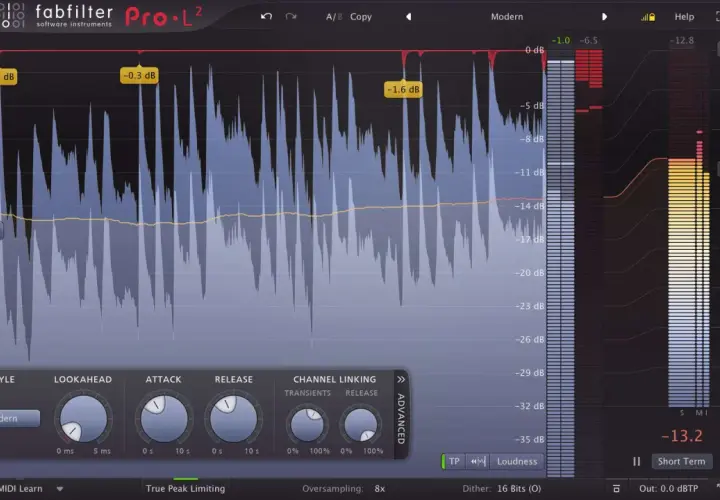The height and width of the screenshot is (500, 720).
Task: Click the Out: 0.0 dBTP output setting
Action: pos(669,489)
